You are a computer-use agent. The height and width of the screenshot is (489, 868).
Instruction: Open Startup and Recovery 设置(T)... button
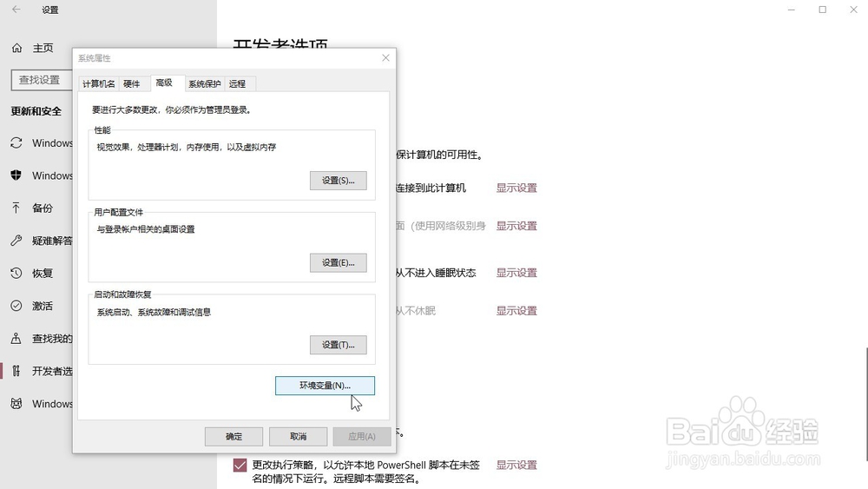coord(339,345)
